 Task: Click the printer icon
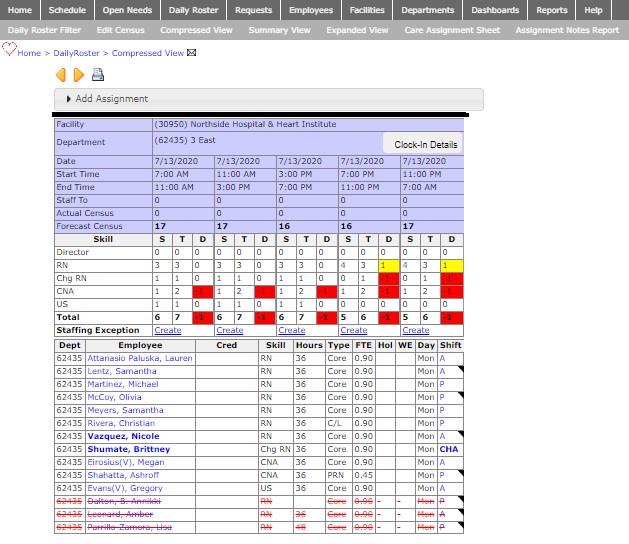pos(98,75)
